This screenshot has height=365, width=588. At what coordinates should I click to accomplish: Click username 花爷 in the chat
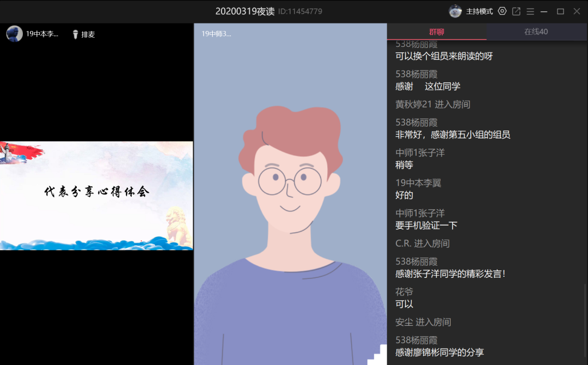click(404, 292)
